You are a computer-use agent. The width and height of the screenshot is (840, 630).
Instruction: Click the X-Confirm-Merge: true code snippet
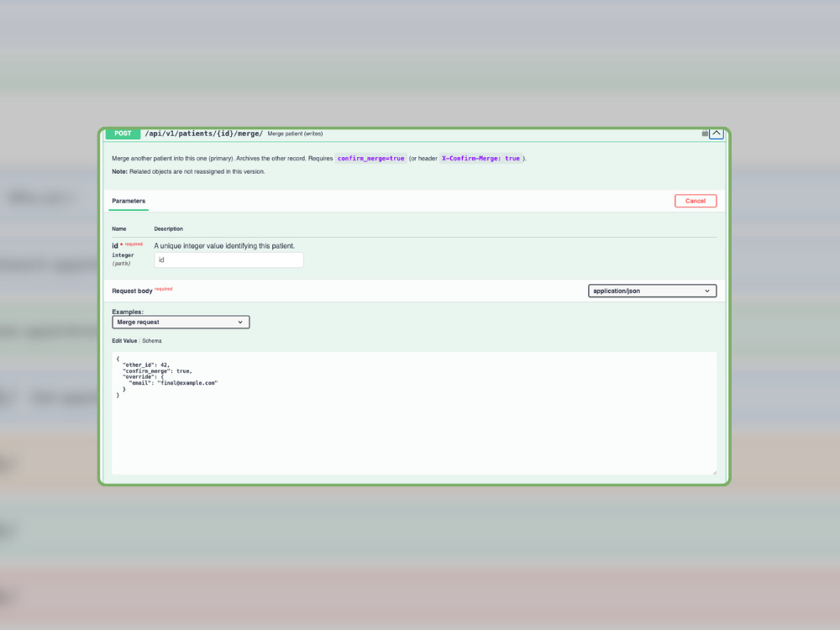pyautogui.click(x=480, y=159)
